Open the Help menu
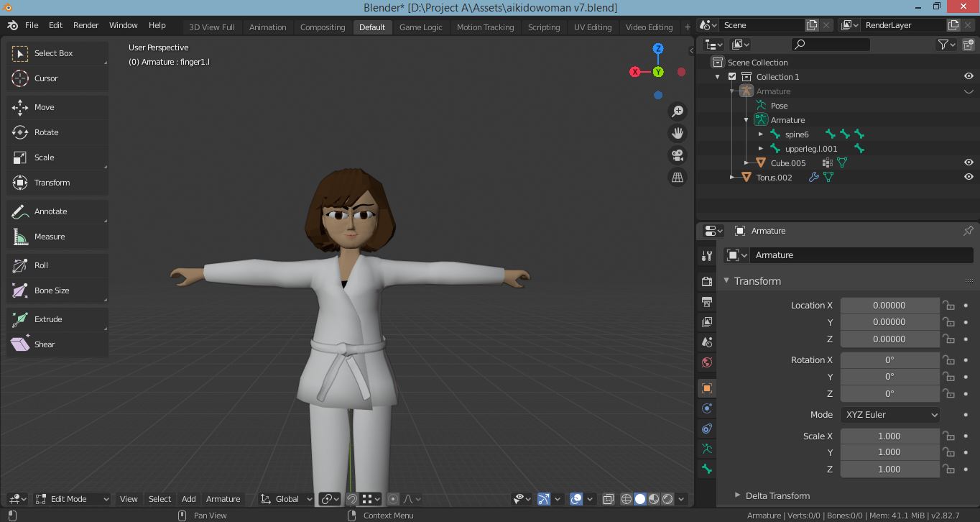The width and height of the screenshot is (980, 522). pyautogui.click(x=157, y=25)
